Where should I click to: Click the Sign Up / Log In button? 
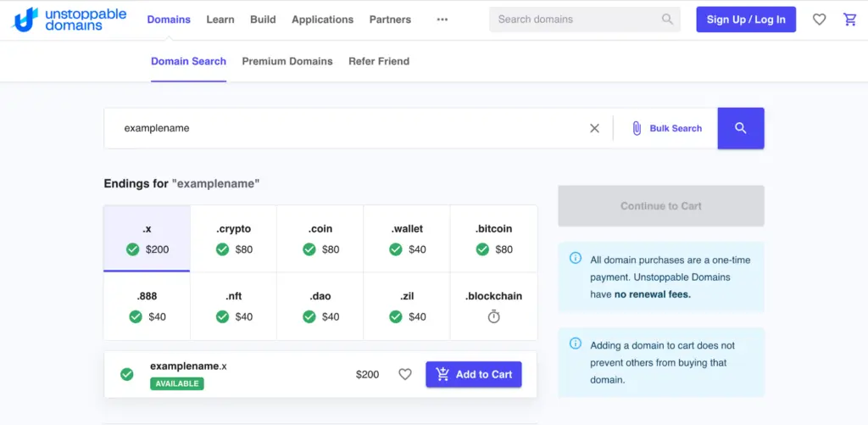coord(746,20)
